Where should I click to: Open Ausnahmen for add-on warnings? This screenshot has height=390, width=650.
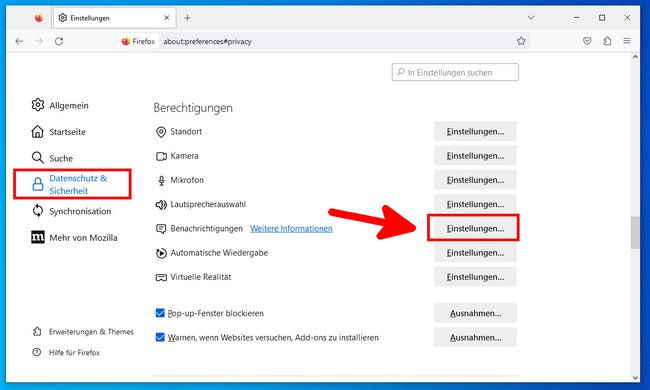(475, 337)
